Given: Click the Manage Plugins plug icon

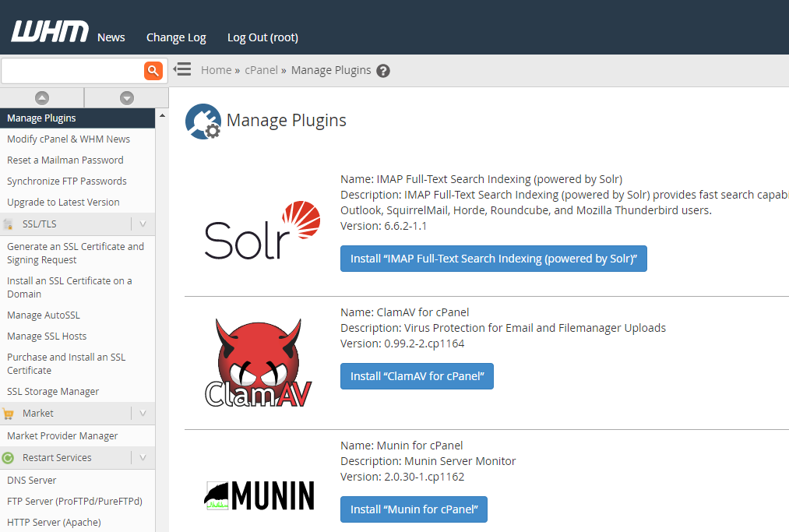Looking at the screenshot, I should tap(203, 122).
